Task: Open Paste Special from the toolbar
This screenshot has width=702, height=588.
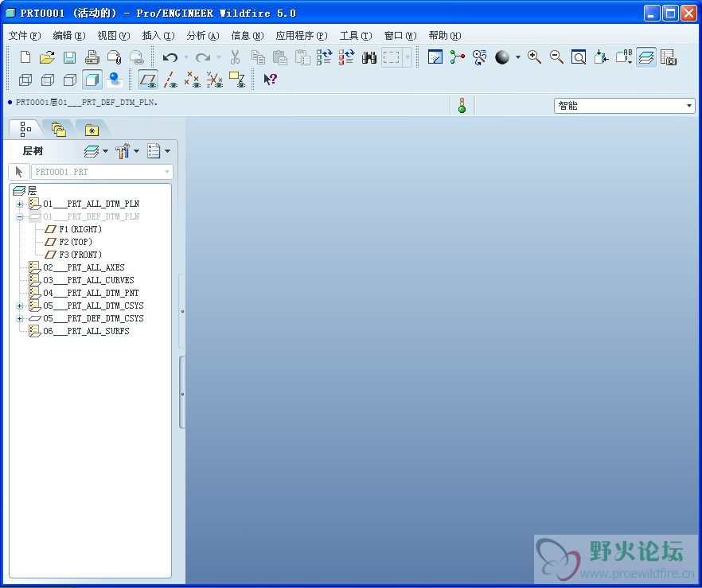Action: click(x=302, y=57)
